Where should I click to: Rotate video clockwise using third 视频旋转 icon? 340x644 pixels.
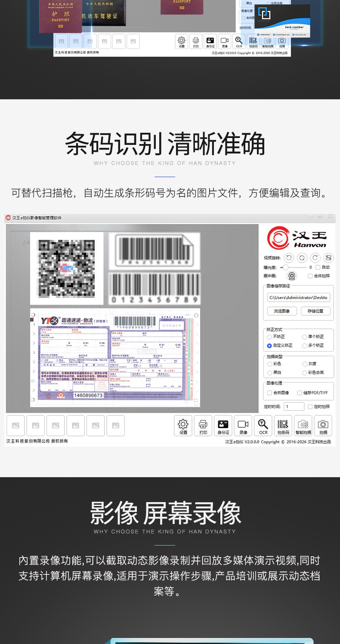click(315, 258)
